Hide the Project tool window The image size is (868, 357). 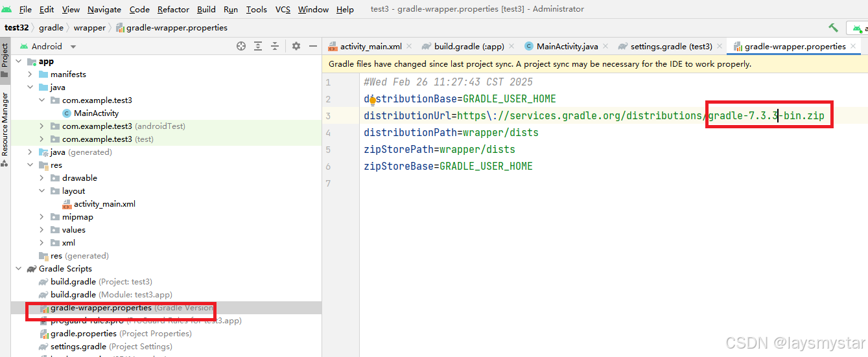(x=313, y=46)
